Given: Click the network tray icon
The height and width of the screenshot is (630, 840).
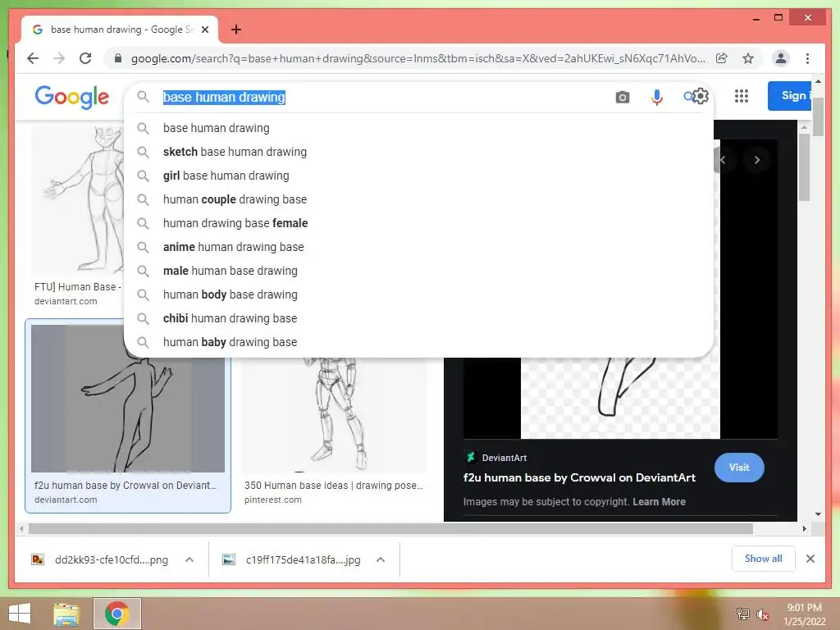Looking at the screenshot, I should [x=742, y=614].
